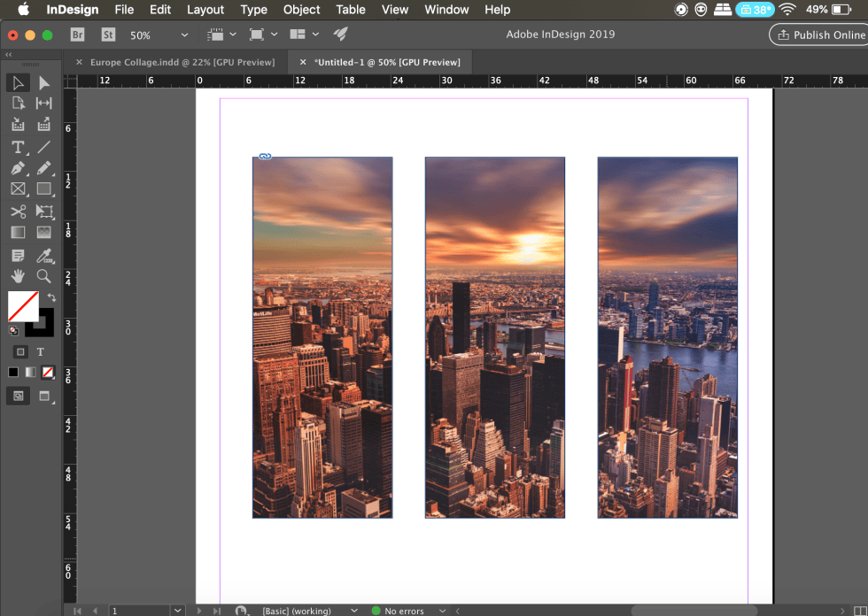
Task: Apply gradient swatch button
Action: (x=30, y=372)
